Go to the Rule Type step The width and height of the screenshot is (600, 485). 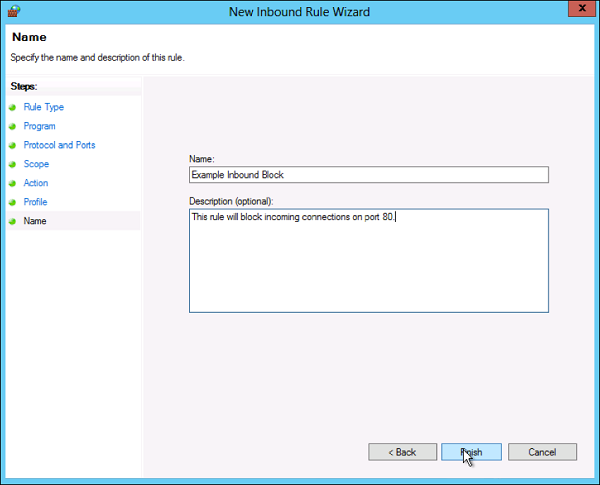43,107
